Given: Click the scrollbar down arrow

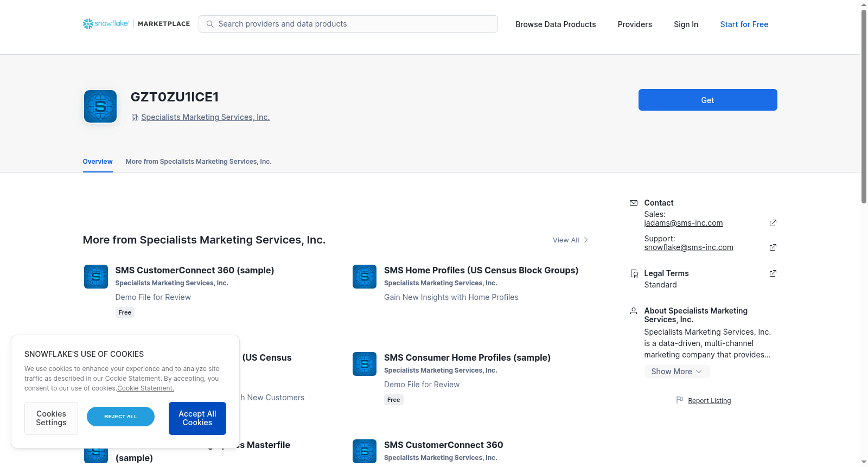Looking at the screenshot, I should 864,462.
